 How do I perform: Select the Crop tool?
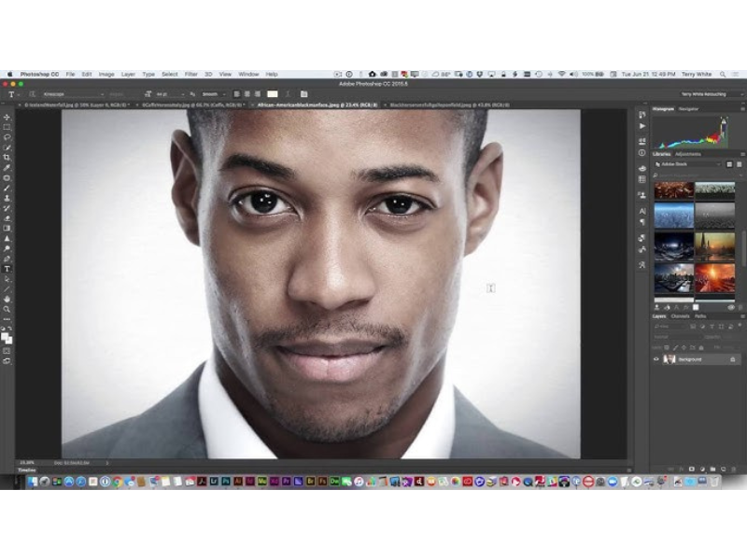[x=7, y=158]
